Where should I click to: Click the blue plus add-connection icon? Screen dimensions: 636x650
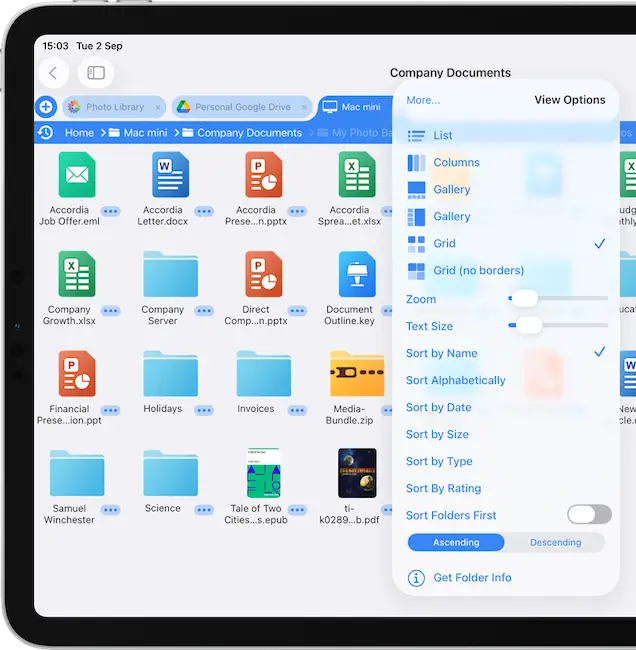[x=46, y=107]
